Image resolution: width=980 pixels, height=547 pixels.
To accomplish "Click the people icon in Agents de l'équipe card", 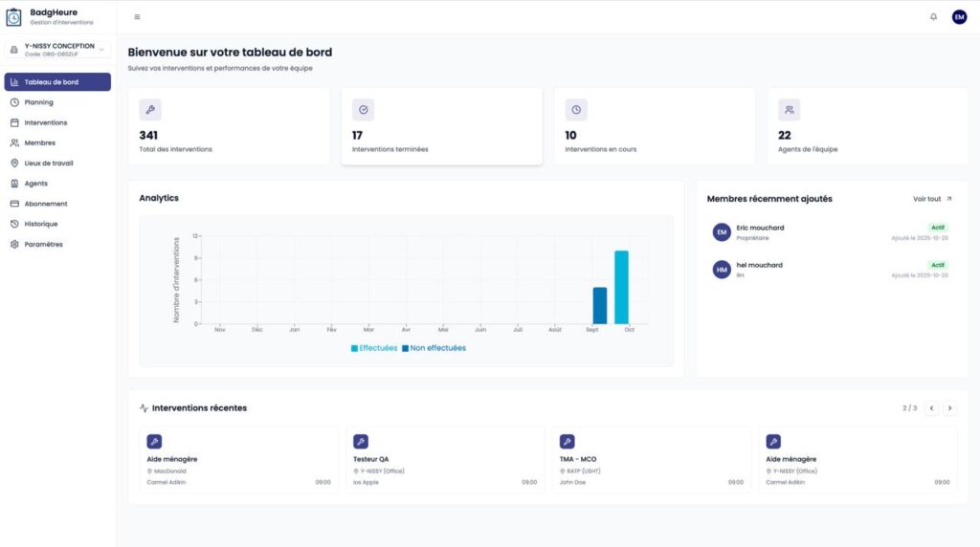I will pos(789,109).
